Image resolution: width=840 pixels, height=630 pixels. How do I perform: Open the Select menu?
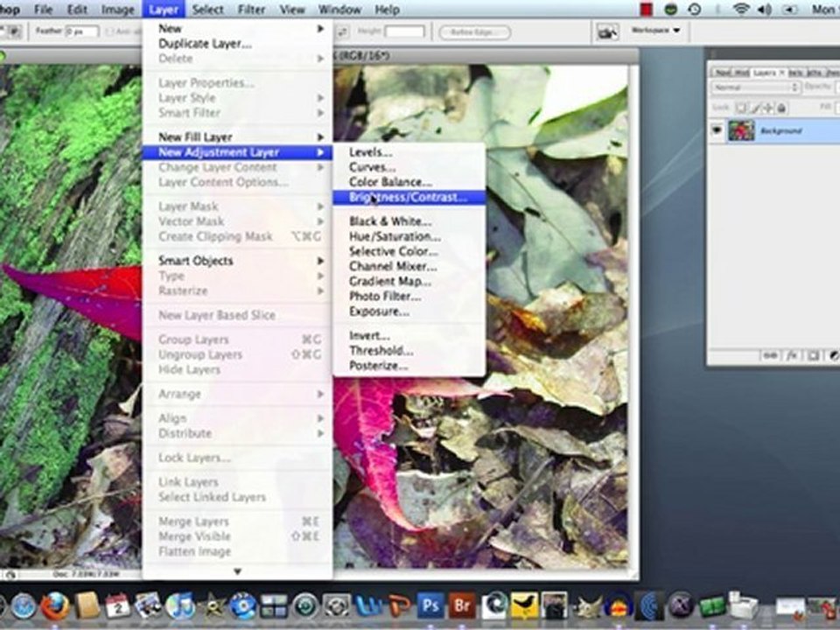click(x=208, y=10)
